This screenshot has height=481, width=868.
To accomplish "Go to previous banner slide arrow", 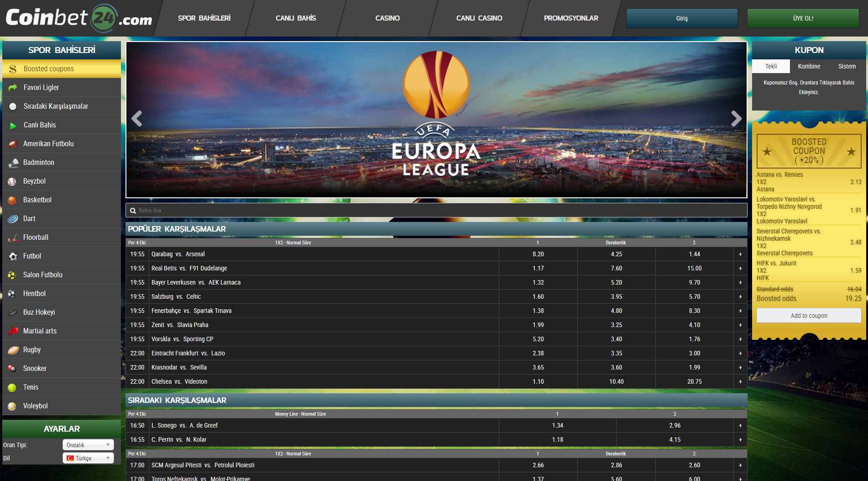I will click(x=137, y=119).
